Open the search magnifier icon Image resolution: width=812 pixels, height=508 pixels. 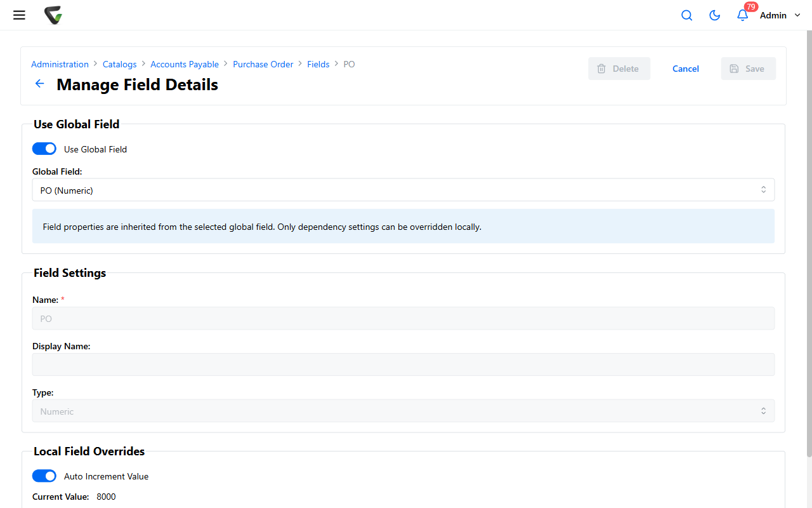(x=686, y=15)
